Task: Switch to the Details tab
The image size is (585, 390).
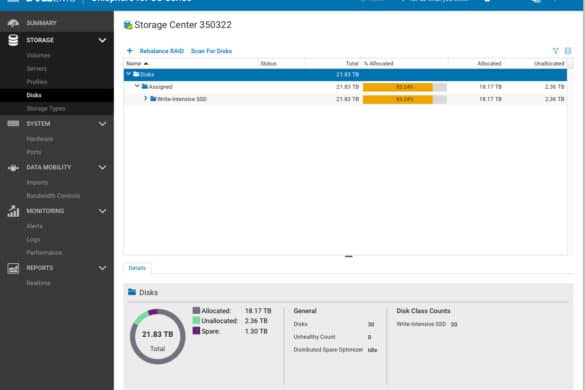Action: pyautogui.click(x=137, y=268)
